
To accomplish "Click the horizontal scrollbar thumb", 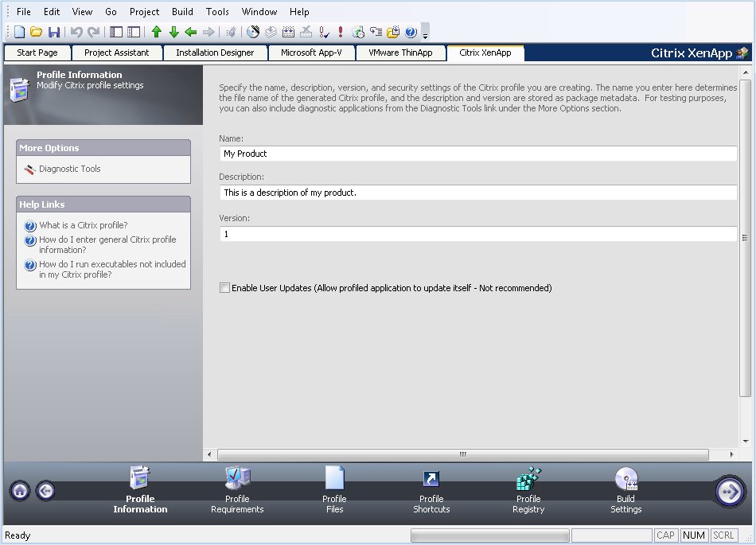I will click(462, 455).
